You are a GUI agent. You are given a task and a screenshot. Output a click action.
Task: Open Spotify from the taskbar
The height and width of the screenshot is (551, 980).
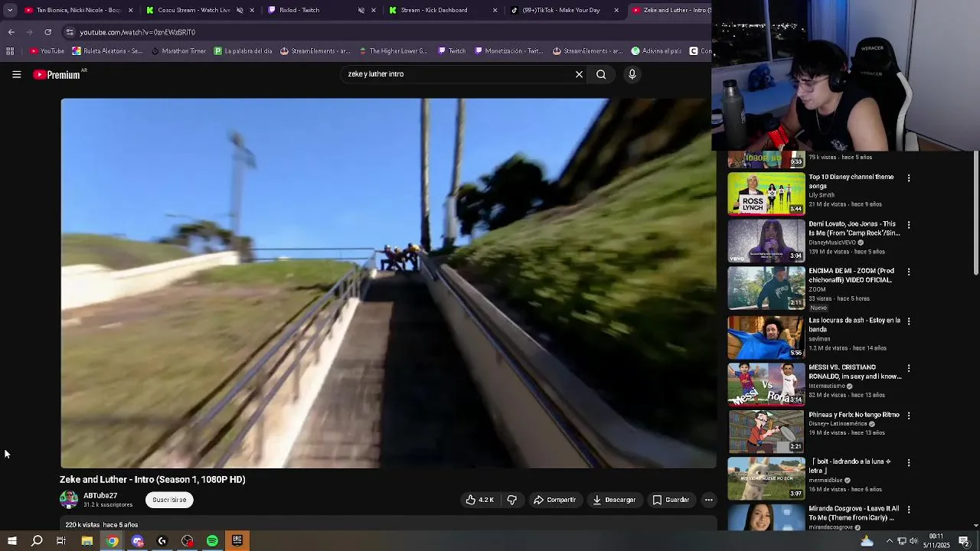click(212, 541)
